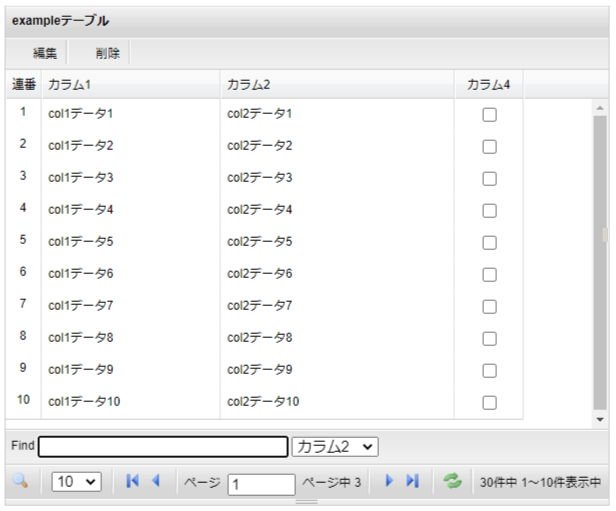Sort by the カラム2 column header
The image size is (616, 511).
tap(336, 85)
